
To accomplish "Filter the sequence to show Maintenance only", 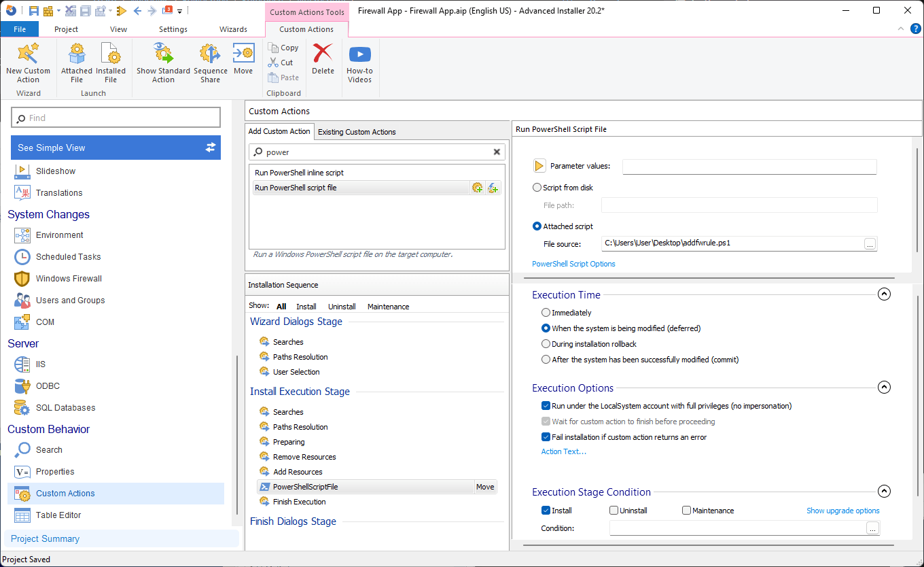I will [388, 307].
